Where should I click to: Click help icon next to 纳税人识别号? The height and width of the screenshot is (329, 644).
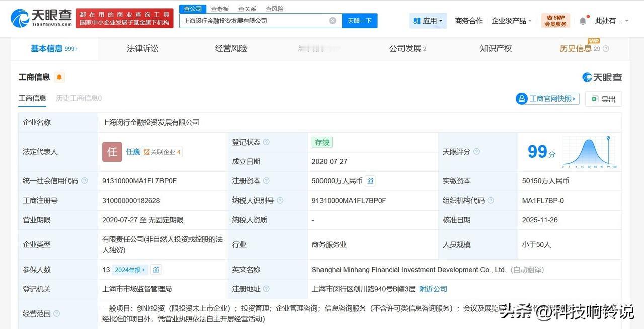tap(280, 201)
